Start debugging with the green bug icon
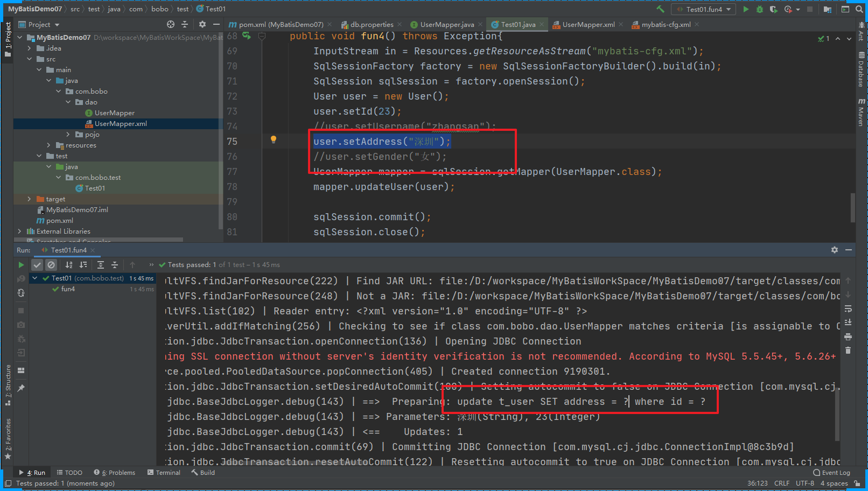This screenshot has width=868, height=491. point(760,9)
